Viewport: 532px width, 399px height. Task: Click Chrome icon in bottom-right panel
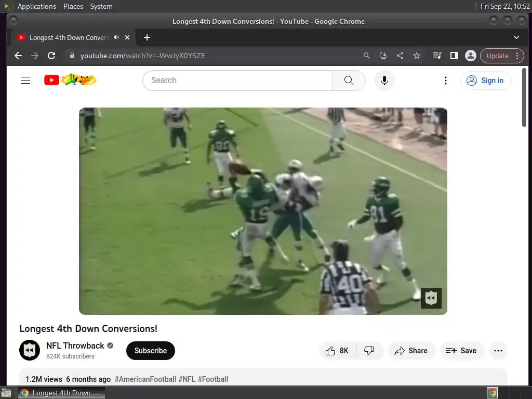click(492, 393)
